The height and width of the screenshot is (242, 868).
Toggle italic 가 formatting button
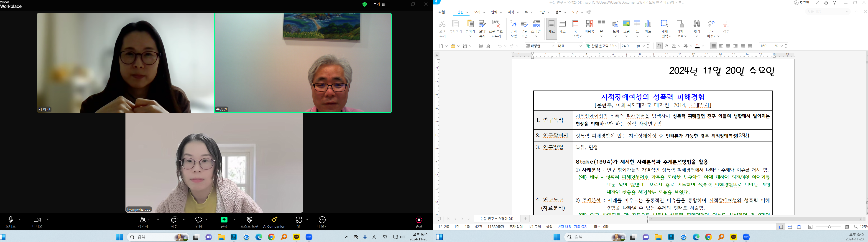click(x=666, y=46)
